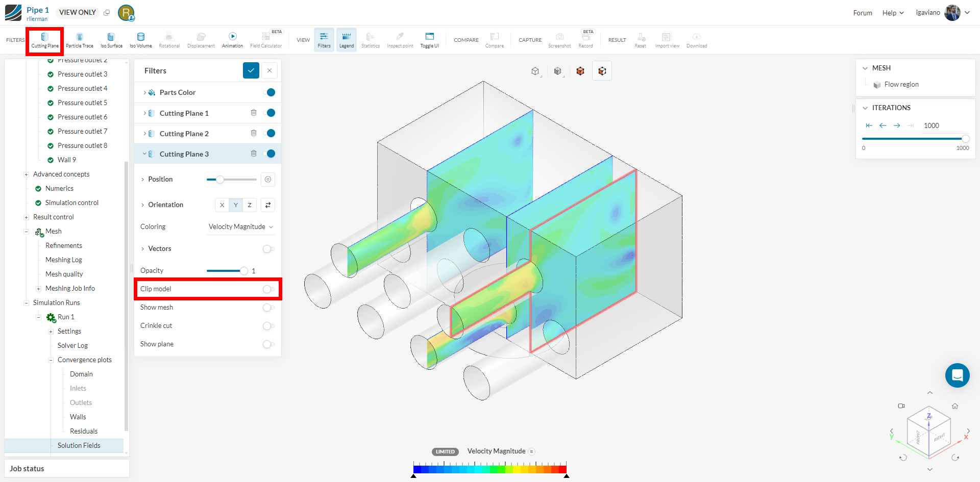Open the Animation filter
The height and width of the screenshot is (482, 980).
(x=233, y=40)
